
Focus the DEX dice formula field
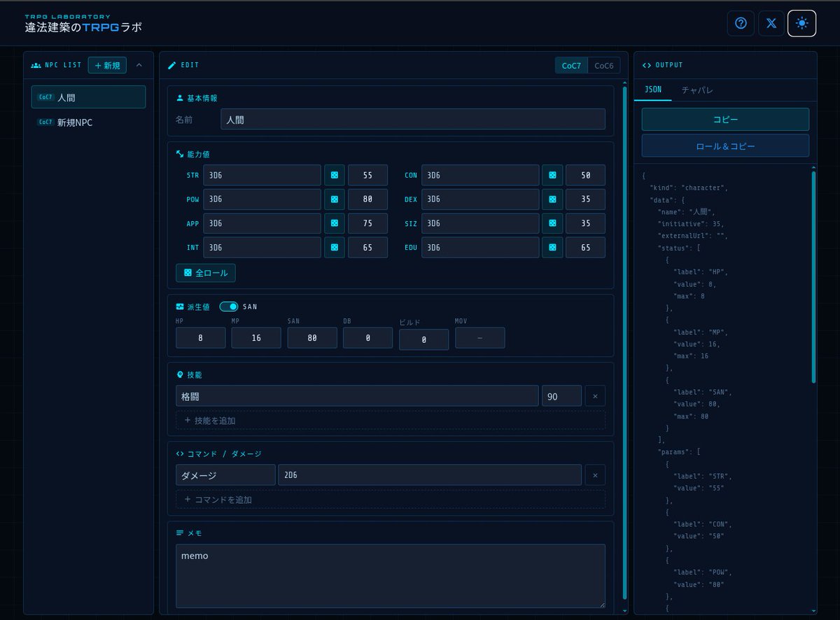(x=480, y=199)
